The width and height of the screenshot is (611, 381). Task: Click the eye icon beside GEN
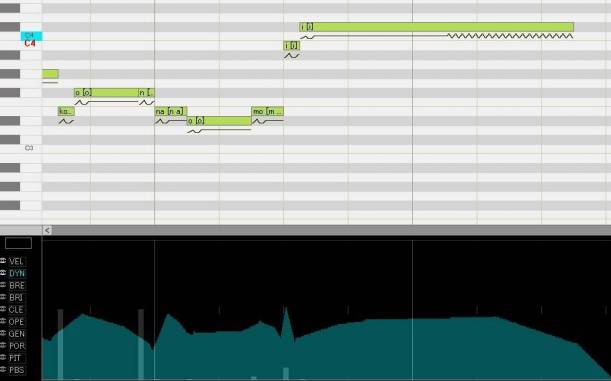(3, 333)
